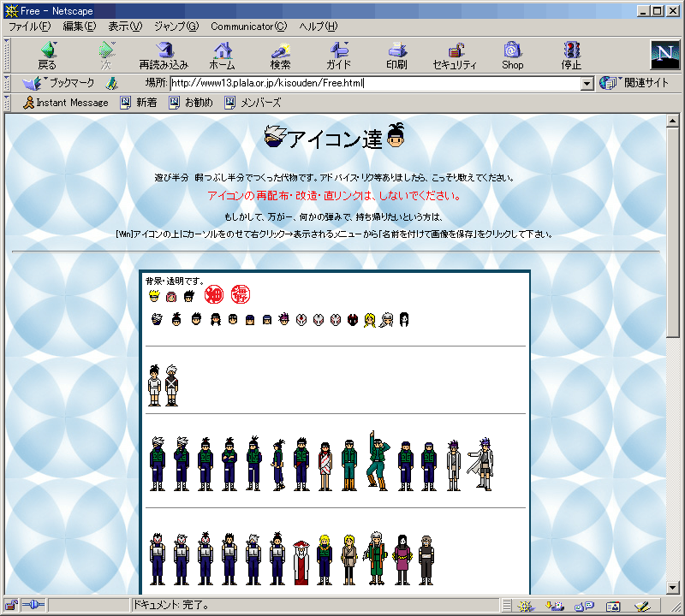Go back with the 戻る button
Viewport: 685px width, 616px height.
[x=47, y=56]
